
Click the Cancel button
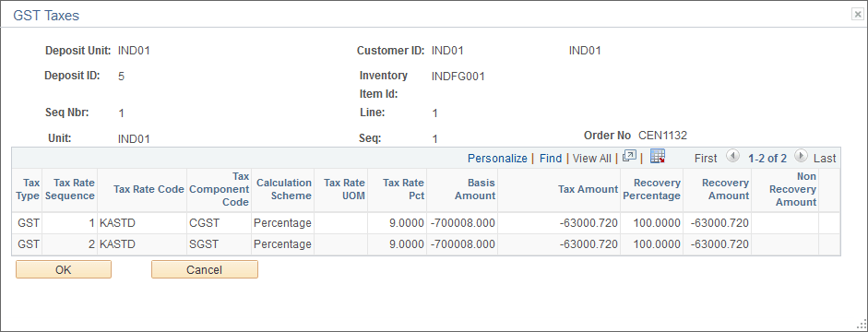[204, 269]
